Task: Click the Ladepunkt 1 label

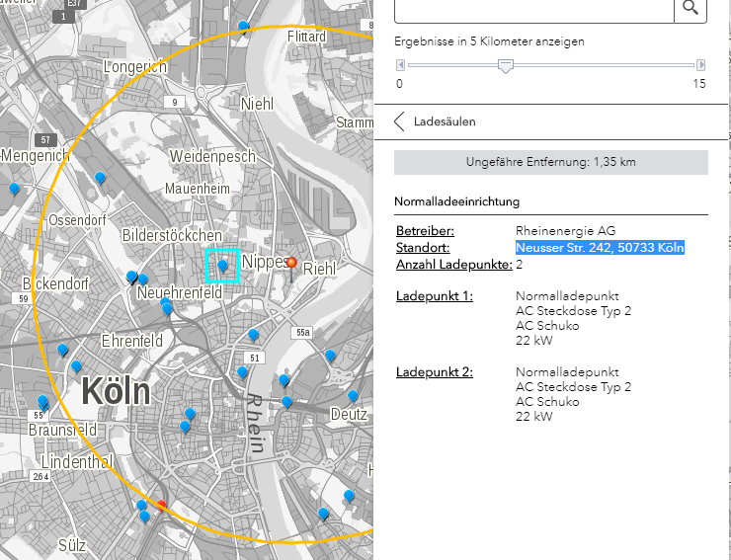Action: pyautogui.click(x=435, y=296)
